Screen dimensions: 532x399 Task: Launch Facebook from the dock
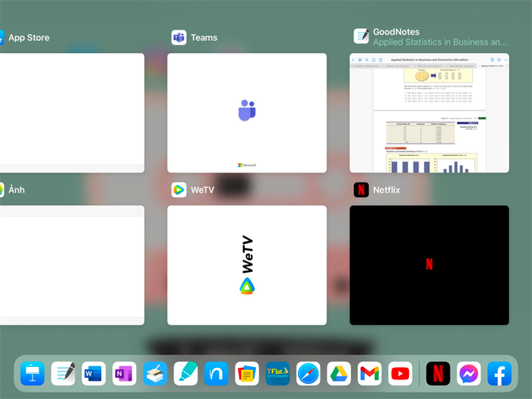click(499, 373)
